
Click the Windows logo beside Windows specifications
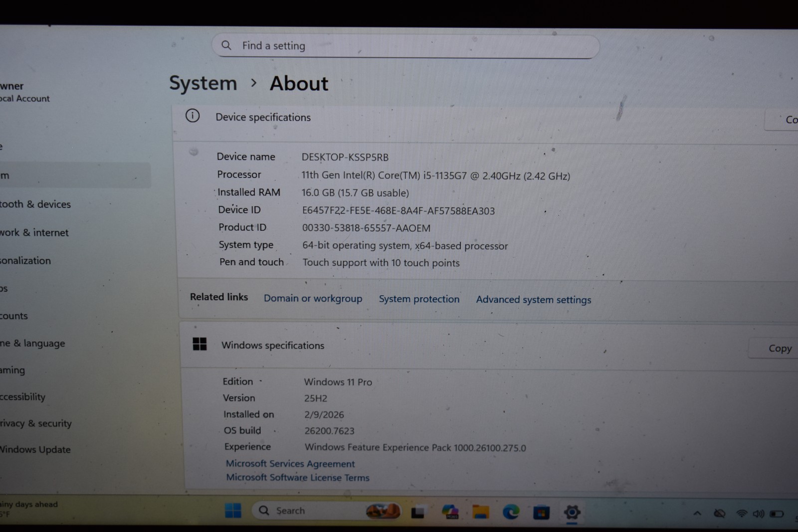pos(199,344)
